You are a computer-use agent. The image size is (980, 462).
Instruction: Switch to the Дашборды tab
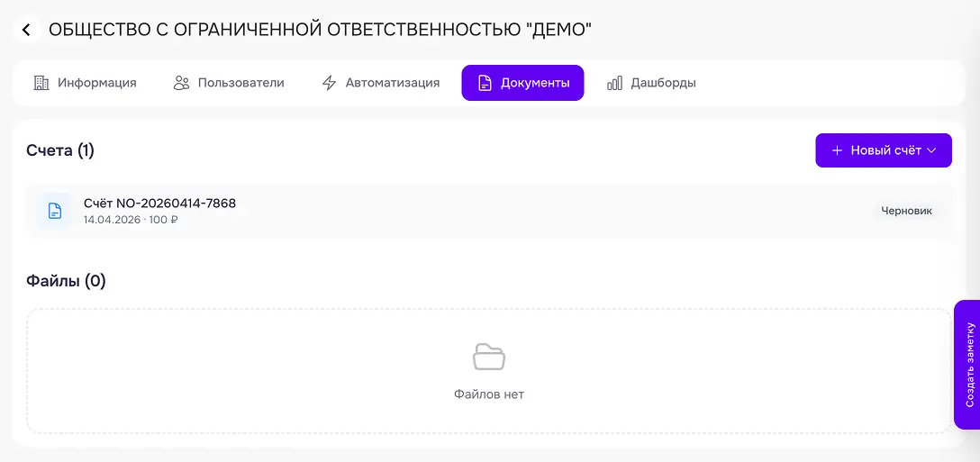651,83
